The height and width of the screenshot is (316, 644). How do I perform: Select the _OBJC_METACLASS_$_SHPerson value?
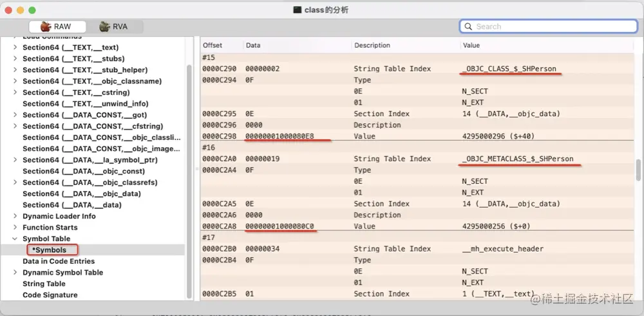click(518, 159)
